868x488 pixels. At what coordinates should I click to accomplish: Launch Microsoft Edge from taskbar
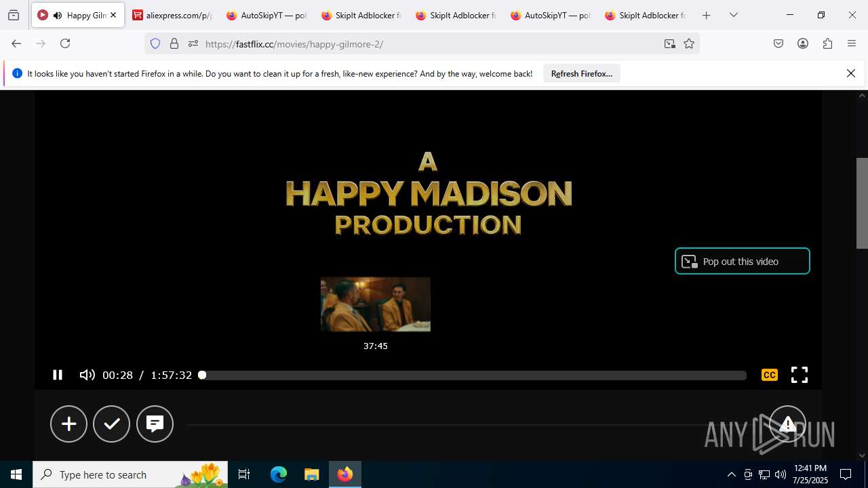(279, 474)
